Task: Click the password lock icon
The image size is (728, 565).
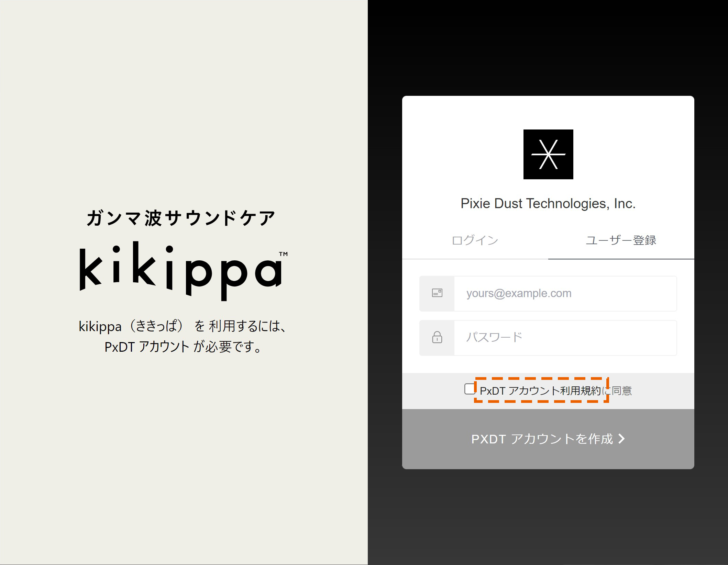Action: [437, 338]
